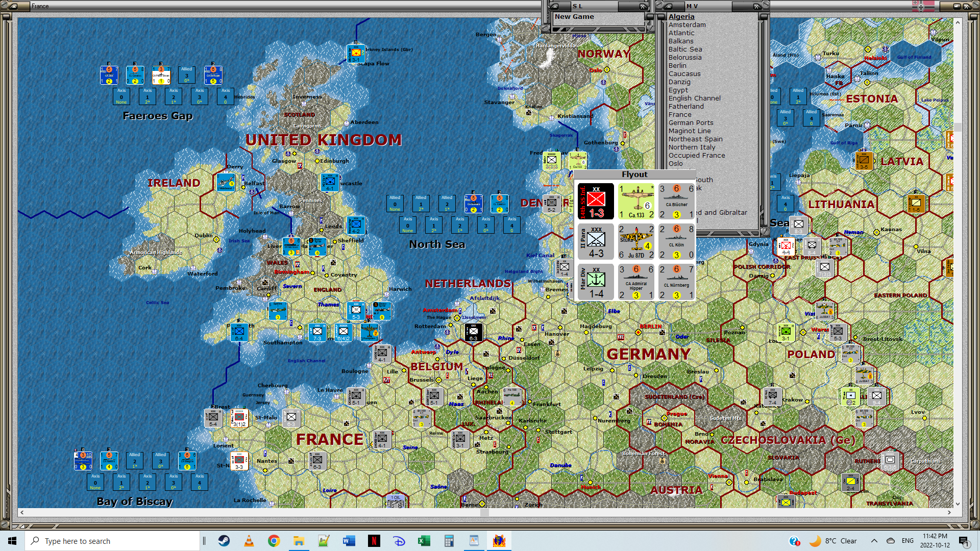Roll up the M V panel with arrow button

(668, 6)
